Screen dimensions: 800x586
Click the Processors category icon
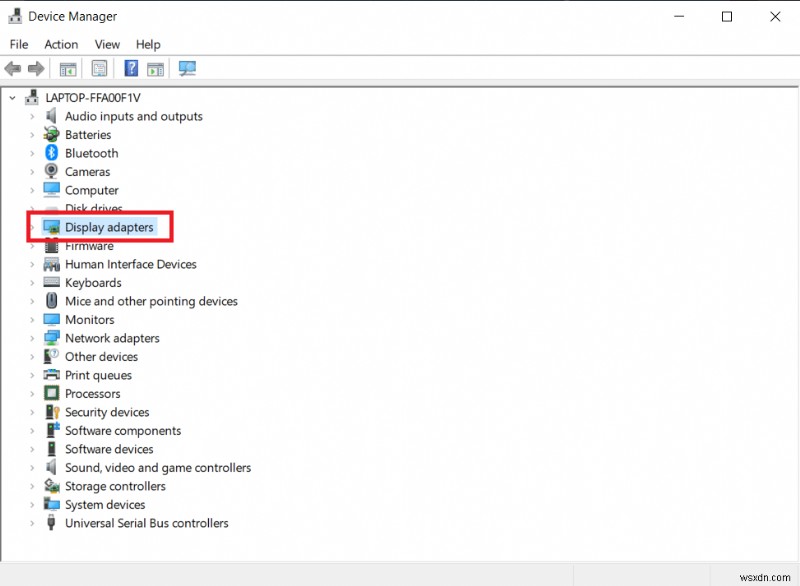pyautogui.click(x=51, y=393)
